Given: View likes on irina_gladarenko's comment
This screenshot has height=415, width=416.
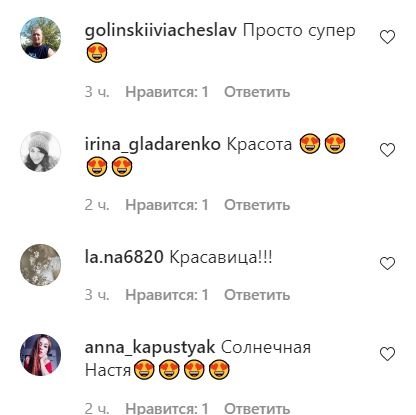Looking at the screenshot, I should click(x=167, y=205).
